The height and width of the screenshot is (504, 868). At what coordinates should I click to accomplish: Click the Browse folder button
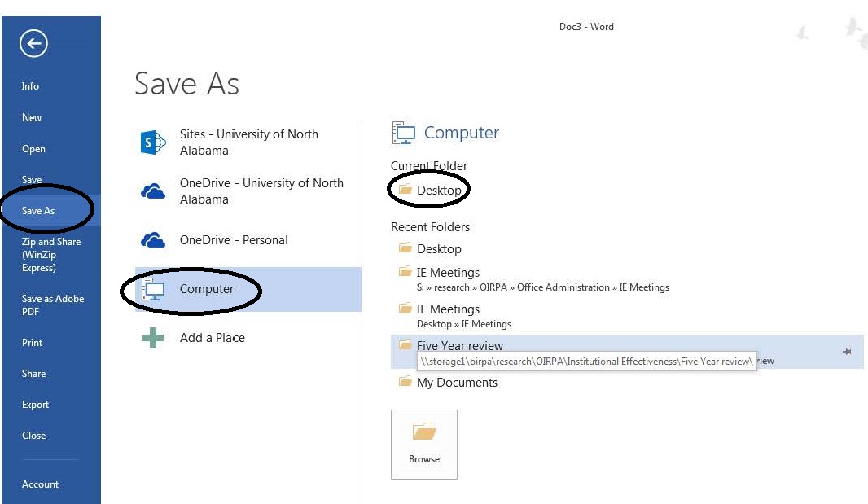point(424,444)
